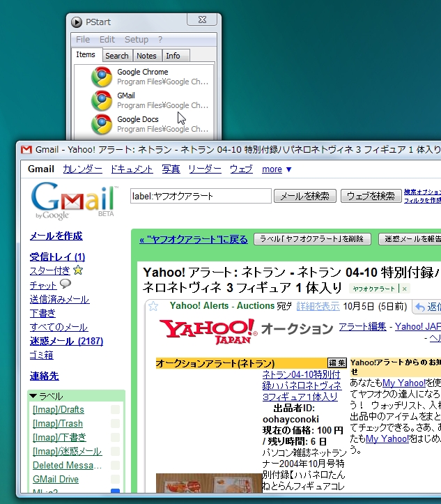The width and height of the screenshot is (441, 504).
Task: Click the 迷惑メールを報告 button
Action: click(x=411, y=239)
